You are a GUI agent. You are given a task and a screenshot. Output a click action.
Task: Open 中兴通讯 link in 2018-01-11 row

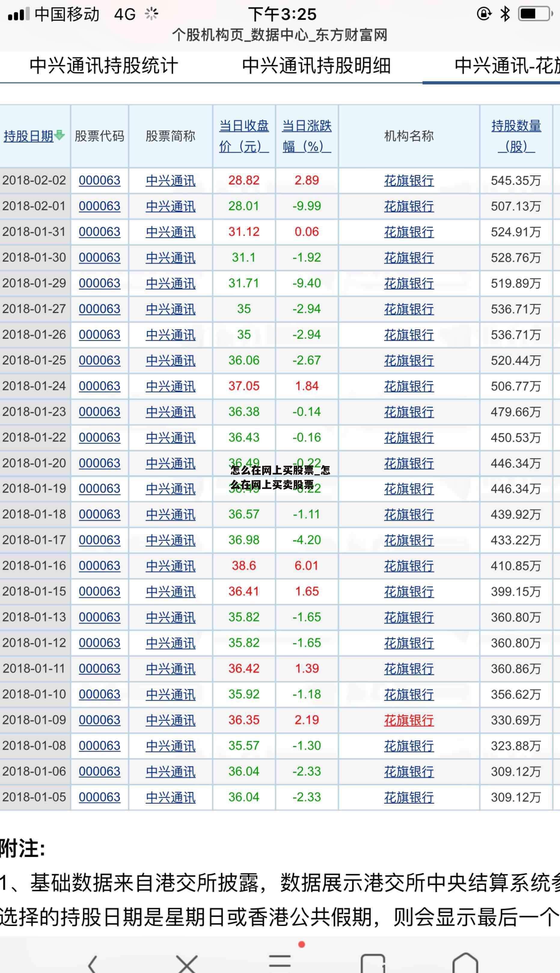click(170, 669)
